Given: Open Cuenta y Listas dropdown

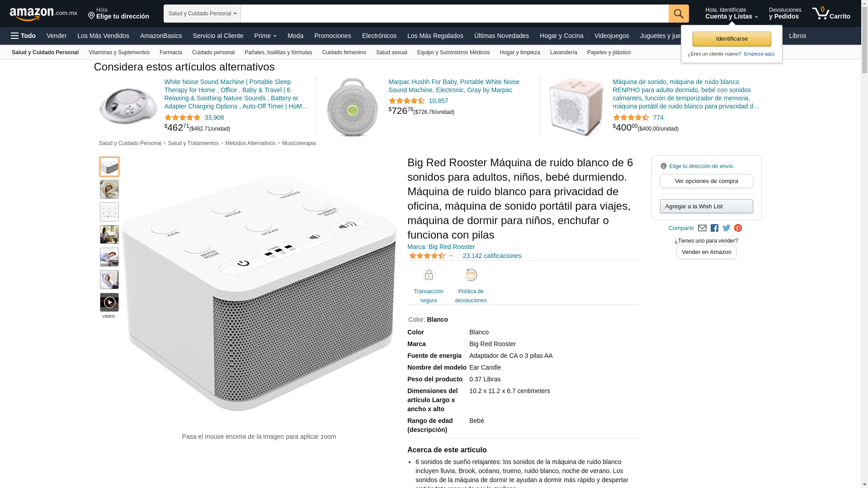Looking at the screenshot, I should tap(731, 14).
